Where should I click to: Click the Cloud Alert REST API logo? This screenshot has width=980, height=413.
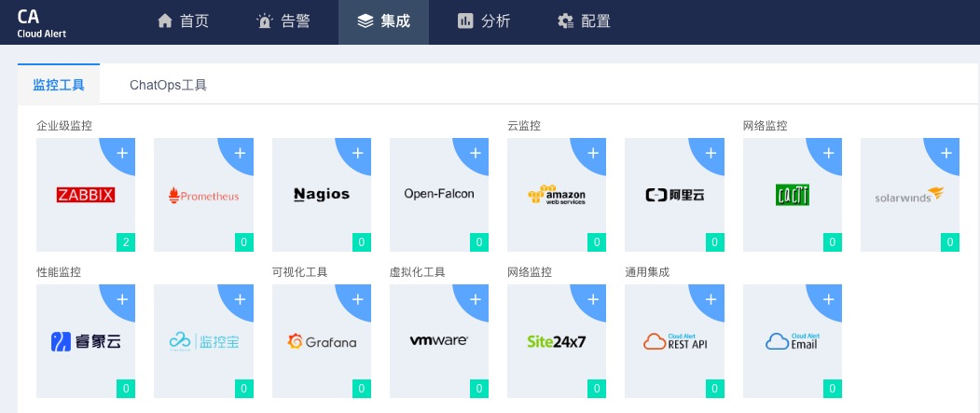(674, 340)
